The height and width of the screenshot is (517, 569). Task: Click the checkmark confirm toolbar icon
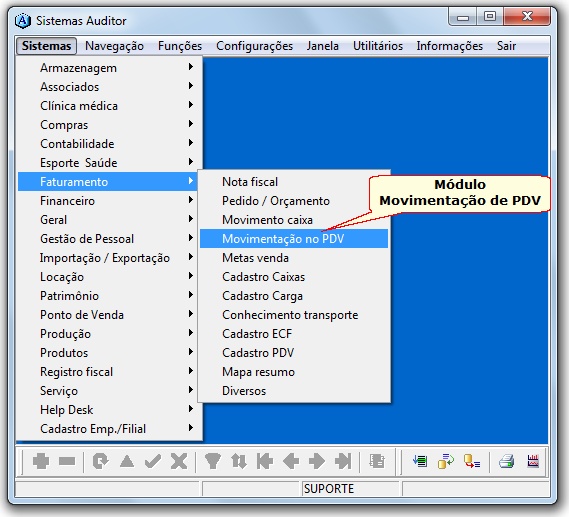click(153, 461)
